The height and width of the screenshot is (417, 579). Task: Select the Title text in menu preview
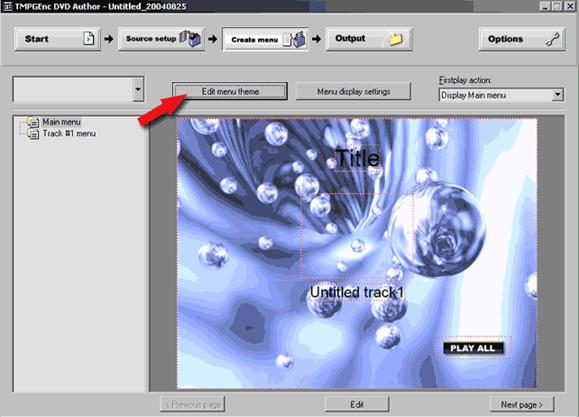click(357, 158)
